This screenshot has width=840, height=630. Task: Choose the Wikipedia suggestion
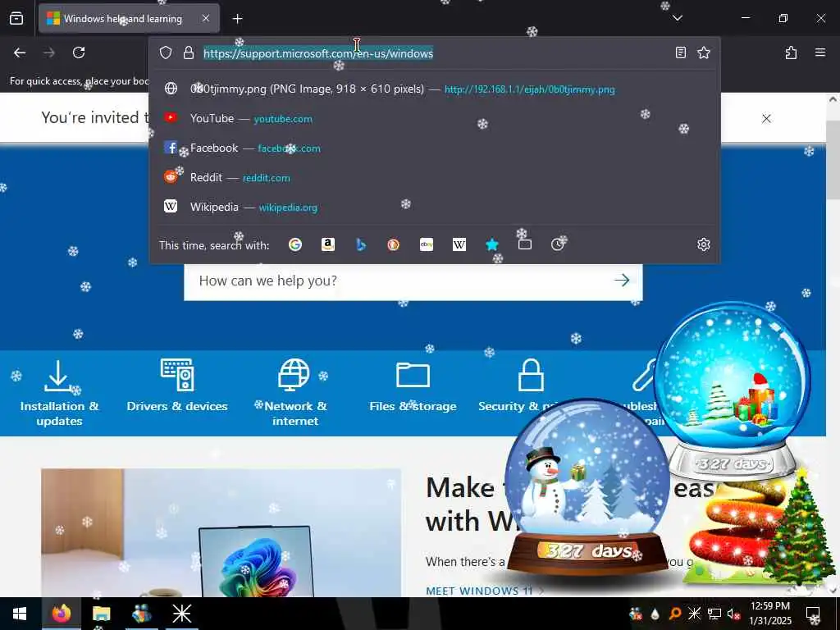click(x=434, y=207)
